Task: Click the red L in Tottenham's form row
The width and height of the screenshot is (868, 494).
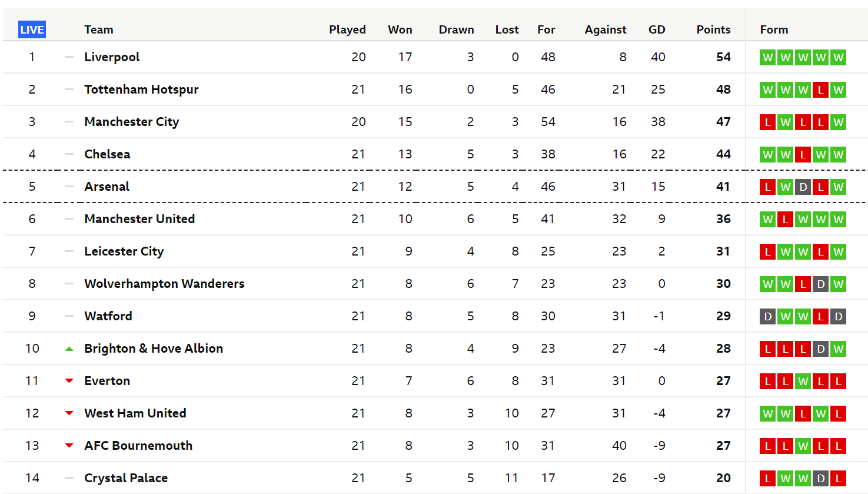Action: [x=820, y=90]
